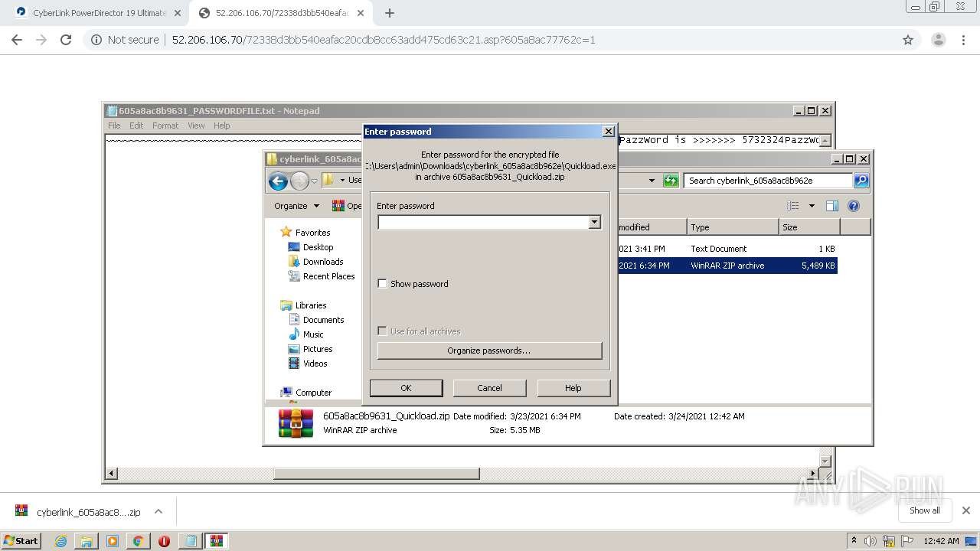
Task: Open Notepad View menu
Action: point(196,126)
